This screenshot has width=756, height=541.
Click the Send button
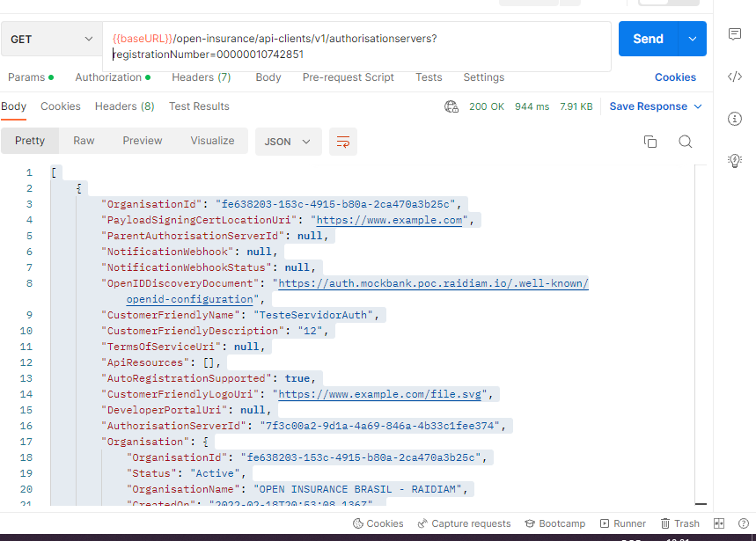click(648, 40)
